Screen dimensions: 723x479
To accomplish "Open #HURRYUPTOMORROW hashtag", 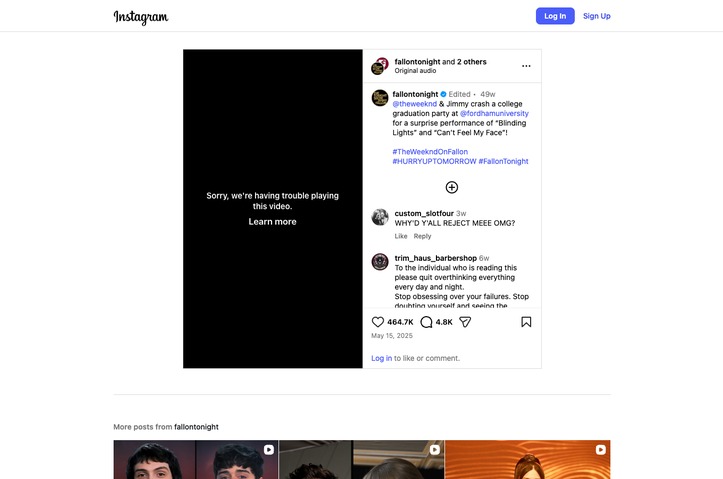I will coord(434,161).
